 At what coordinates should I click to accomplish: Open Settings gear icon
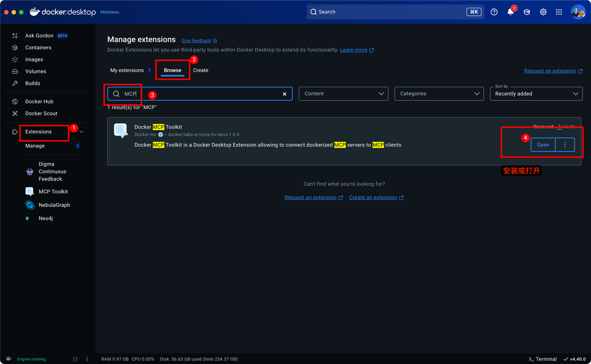543,12
